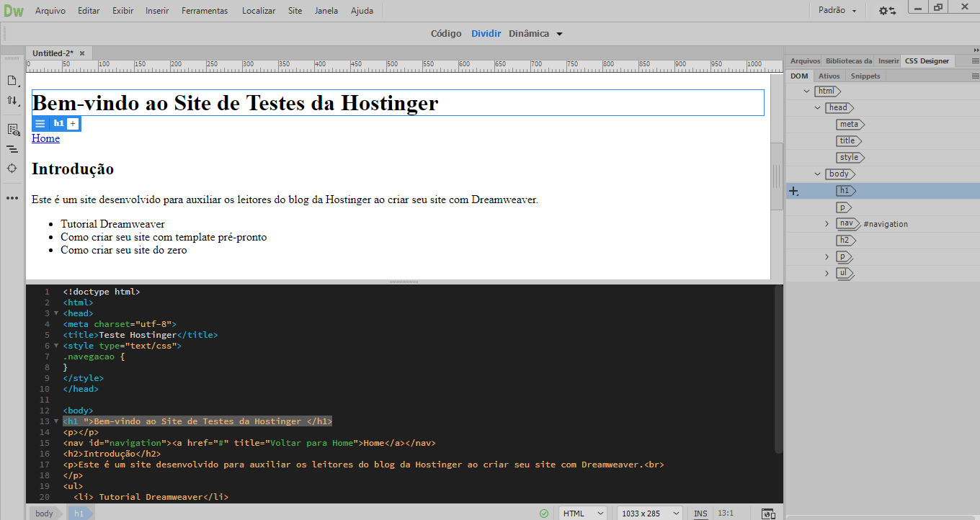Click the sync settings gear icon

[887, 11]
